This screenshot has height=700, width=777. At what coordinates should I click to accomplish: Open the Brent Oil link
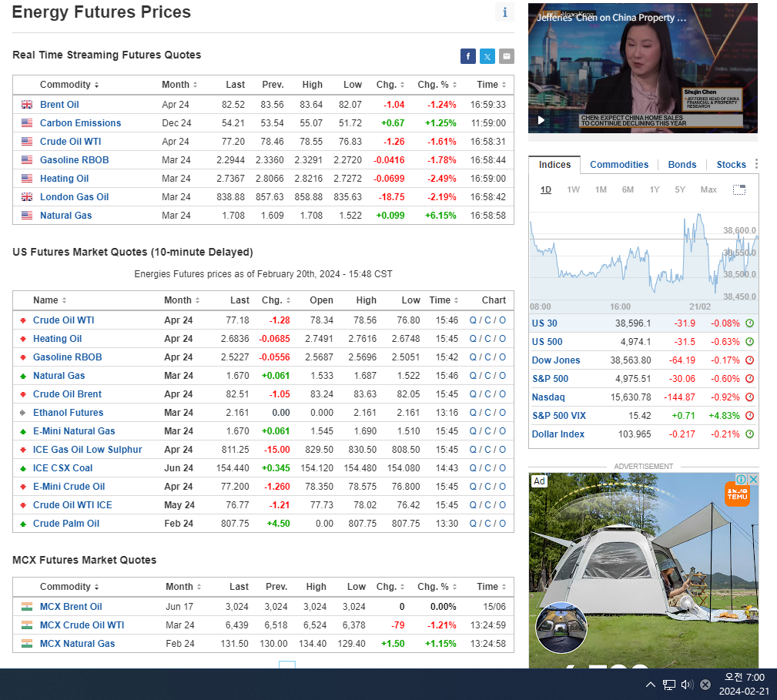coord(59,105)
